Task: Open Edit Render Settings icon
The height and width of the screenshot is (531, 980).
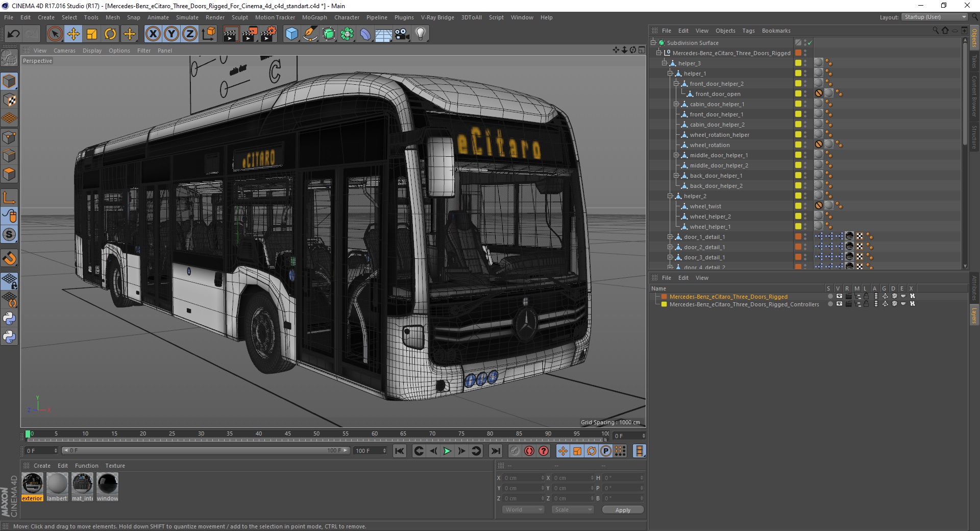Action: pos(268,34)
